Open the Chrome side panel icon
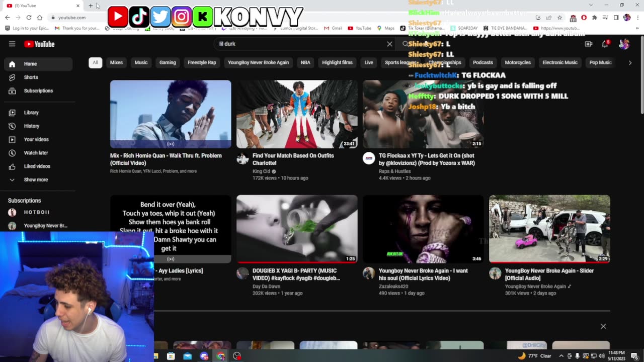The image size is (644, 362). (616, 18)
